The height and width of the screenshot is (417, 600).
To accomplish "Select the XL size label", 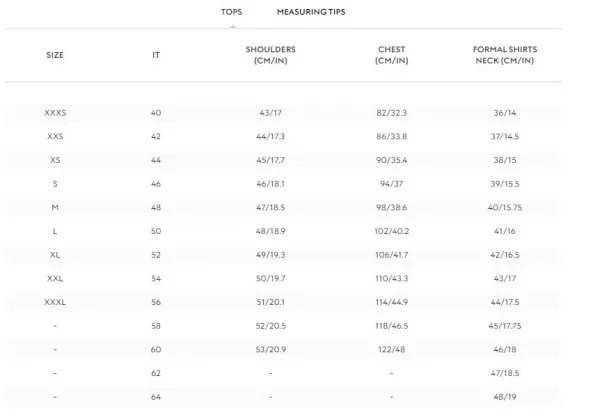I will click(x=55, y=255).
